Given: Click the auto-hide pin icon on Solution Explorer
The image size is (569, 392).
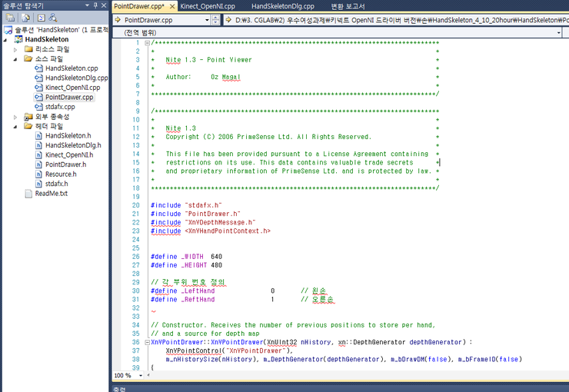Looking at the screenshot, I should [x=95, y=5].
